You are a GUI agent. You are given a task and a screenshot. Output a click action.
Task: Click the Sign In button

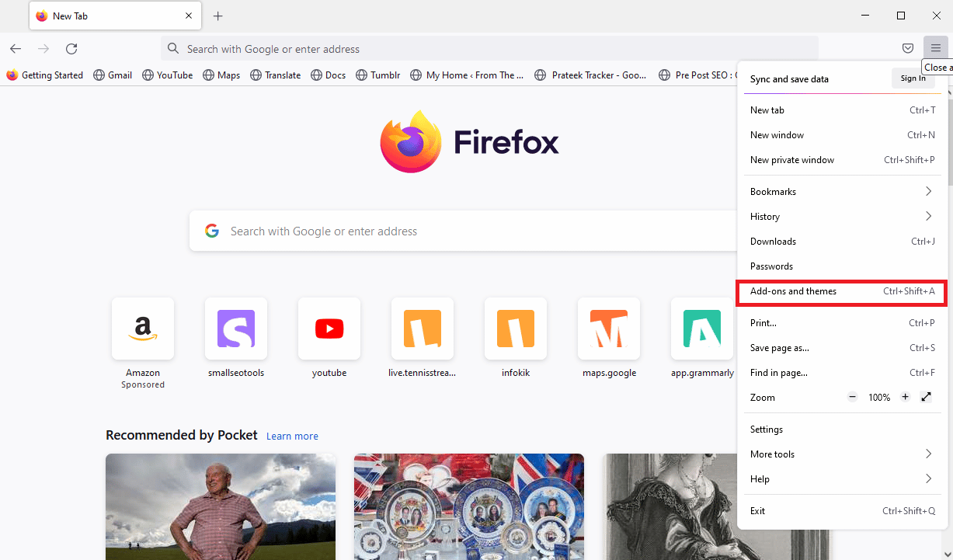point(913,78)
